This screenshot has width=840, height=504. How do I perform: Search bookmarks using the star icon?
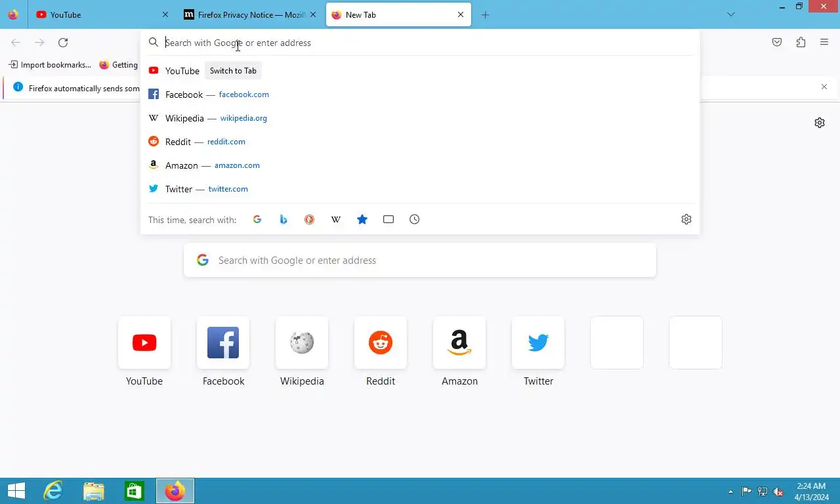click(362, 219)
